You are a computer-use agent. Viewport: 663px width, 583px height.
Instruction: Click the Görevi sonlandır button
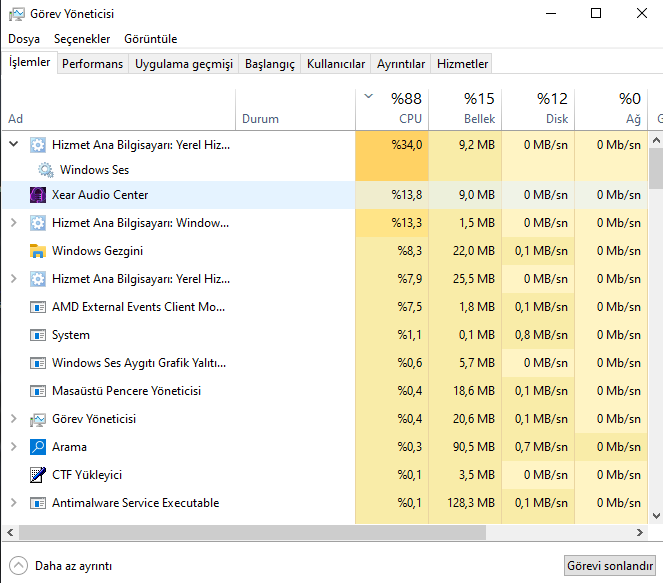[x=610, y=565]
